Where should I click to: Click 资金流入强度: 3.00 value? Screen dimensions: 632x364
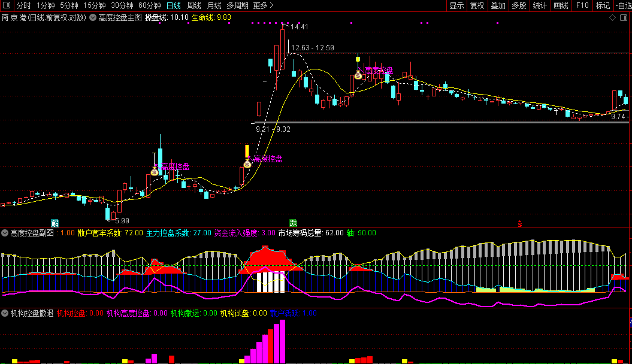click(x=244, y=233)
